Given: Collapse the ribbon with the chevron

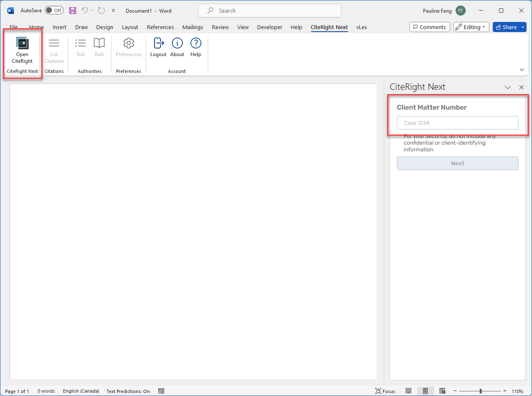Looking at the screenshot, I should click(522, 69).
